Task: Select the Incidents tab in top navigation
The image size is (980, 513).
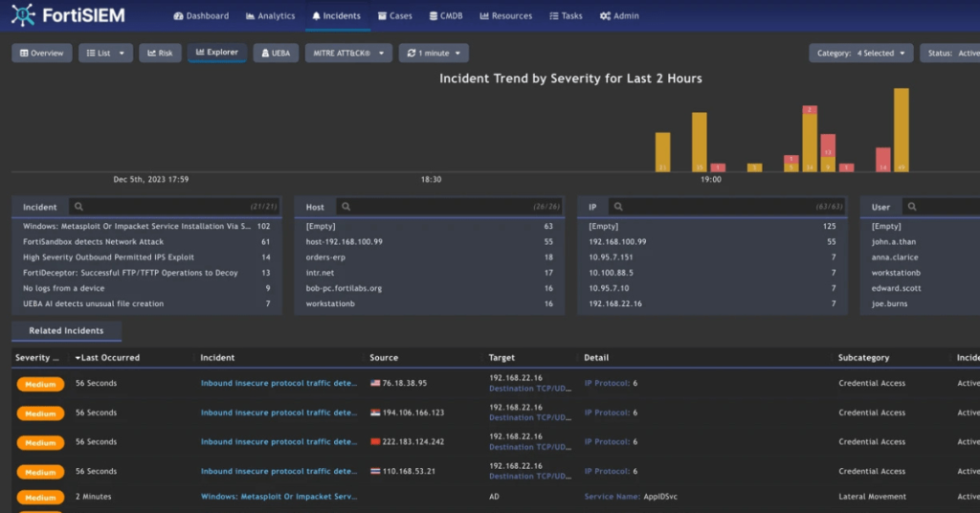Action: [336, 15]
